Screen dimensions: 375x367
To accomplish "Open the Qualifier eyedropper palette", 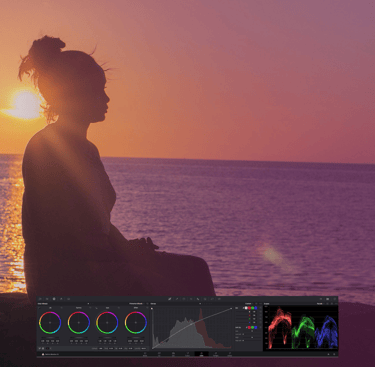I will tap(177, 299).
